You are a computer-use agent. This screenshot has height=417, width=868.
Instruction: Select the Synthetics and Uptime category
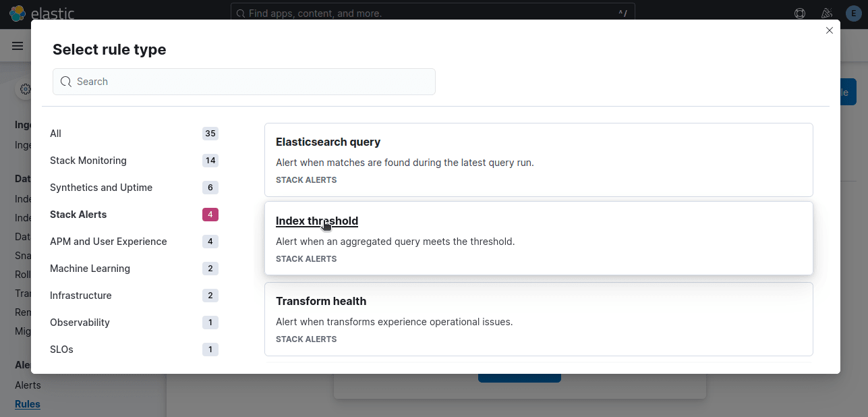point(134,188)
